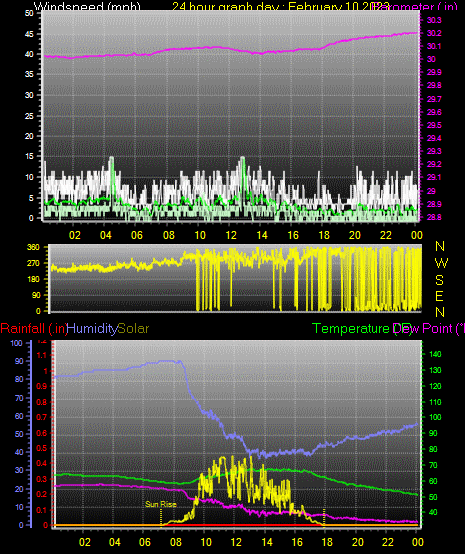Click the "30.2" barometer axis value

(x=434, y=33)
